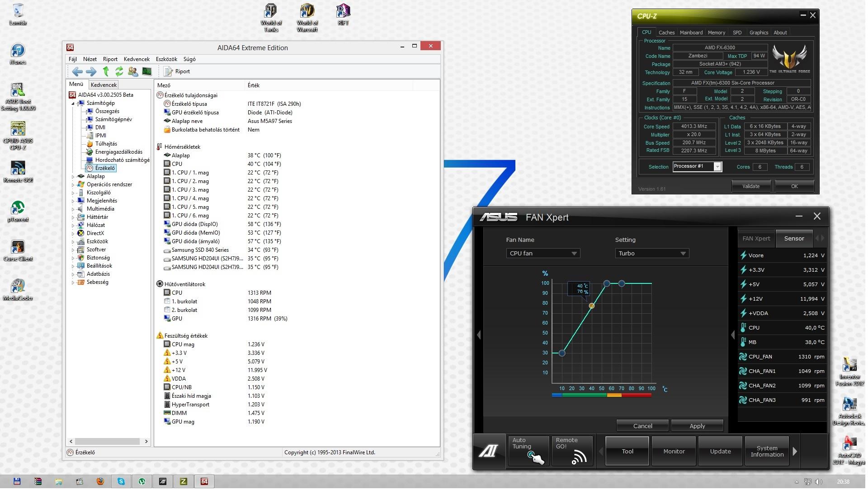Click the OK button in CPU-Z
Viewport: 868px width, 490px height.
pos(794,187)
